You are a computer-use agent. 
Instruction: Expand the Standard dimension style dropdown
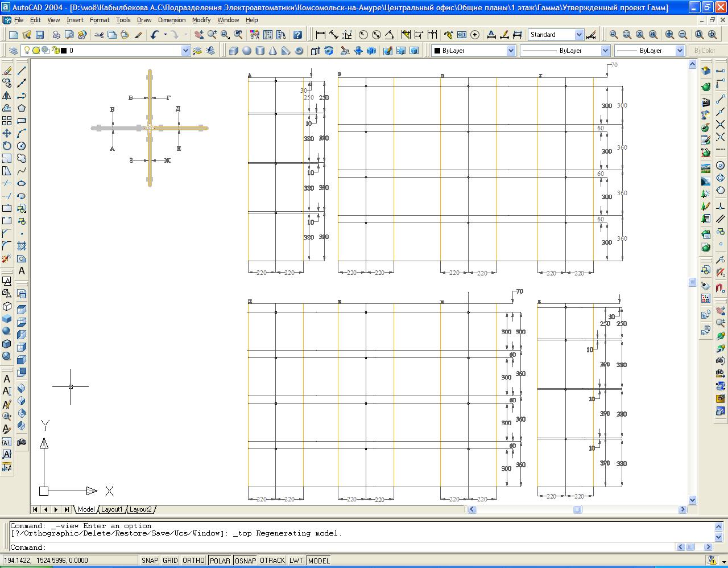click(579, 35)
